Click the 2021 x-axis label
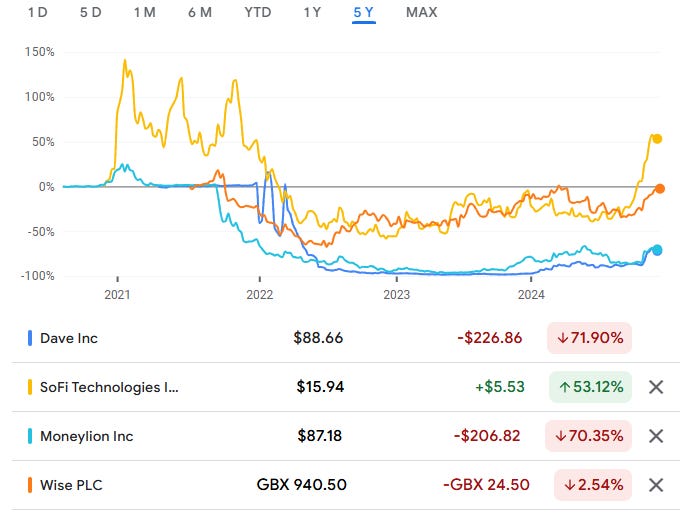This screenshot has height=513, width=693. (117, 295)
